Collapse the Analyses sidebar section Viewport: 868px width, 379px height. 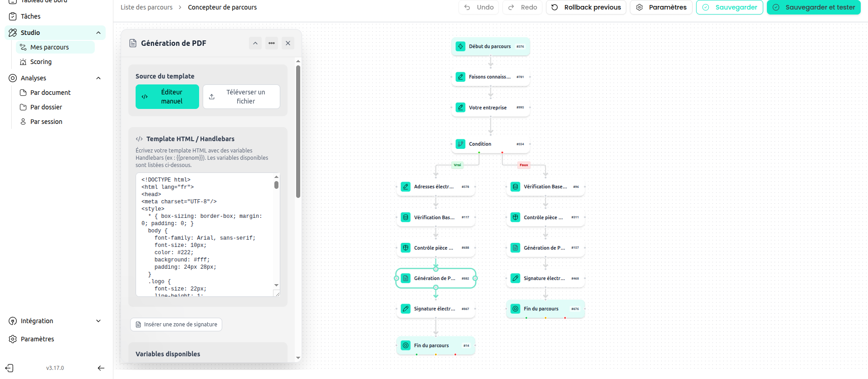tap(98, 78)
